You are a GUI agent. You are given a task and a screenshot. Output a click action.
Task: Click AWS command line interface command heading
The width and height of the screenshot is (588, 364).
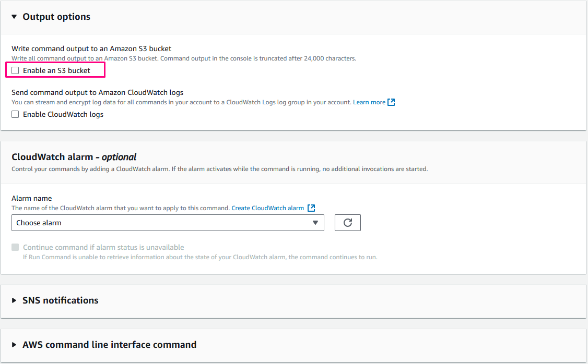109,345
